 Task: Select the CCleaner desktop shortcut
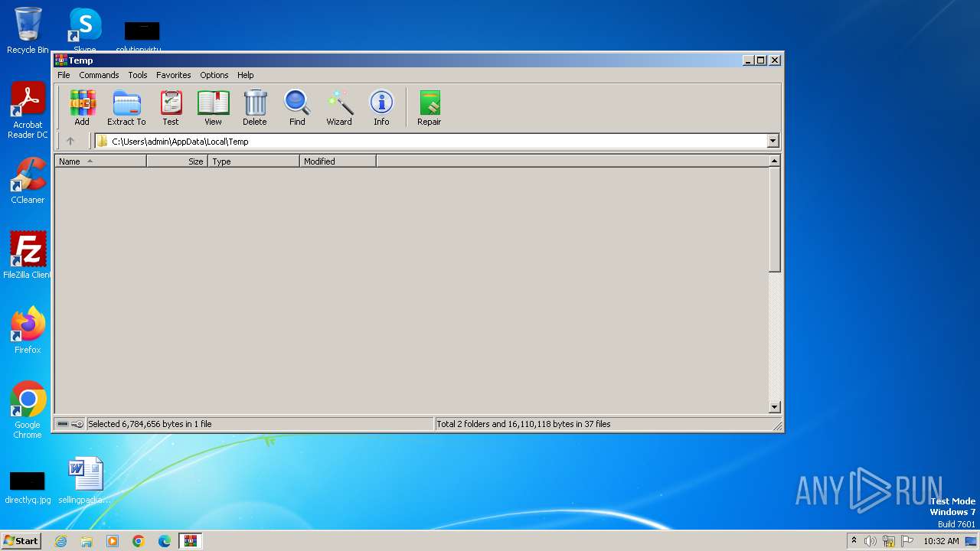pyautogui.click(x=28, y=181)
